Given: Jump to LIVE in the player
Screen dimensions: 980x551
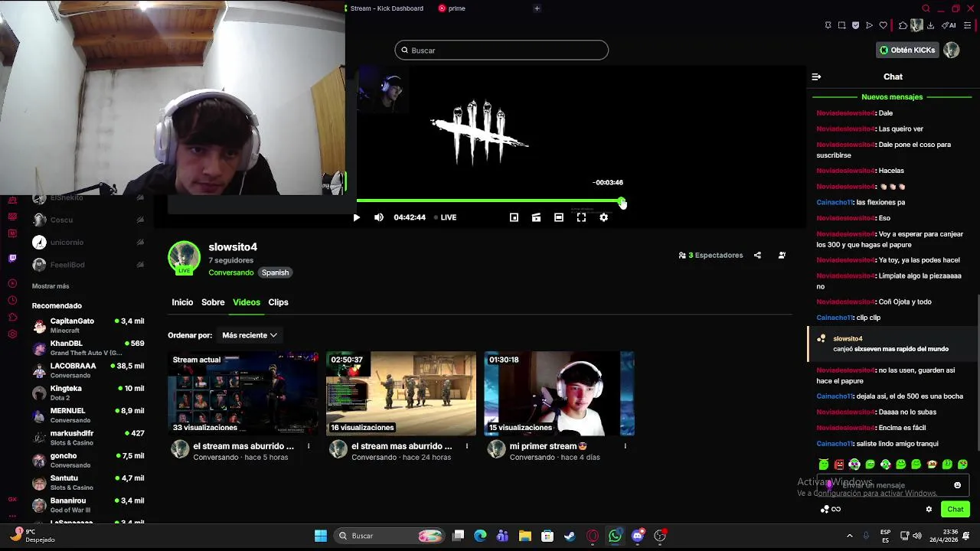Looking at the screenshot, I should (446, 217).
